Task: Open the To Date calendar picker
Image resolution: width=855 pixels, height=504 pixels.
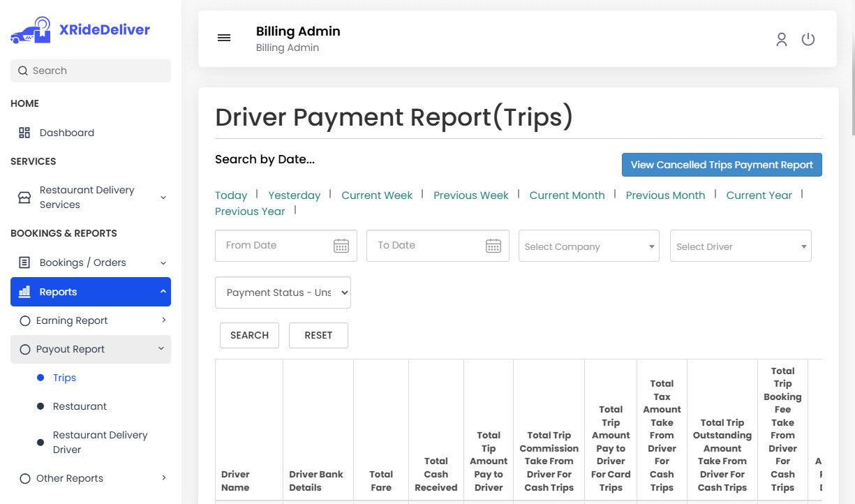Action: (x=493, y=245)
